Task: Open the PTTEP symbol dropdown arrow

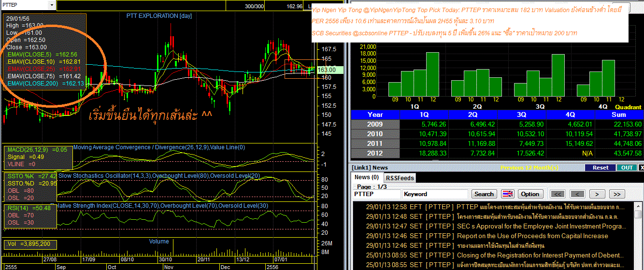Action: pos(52,5)
